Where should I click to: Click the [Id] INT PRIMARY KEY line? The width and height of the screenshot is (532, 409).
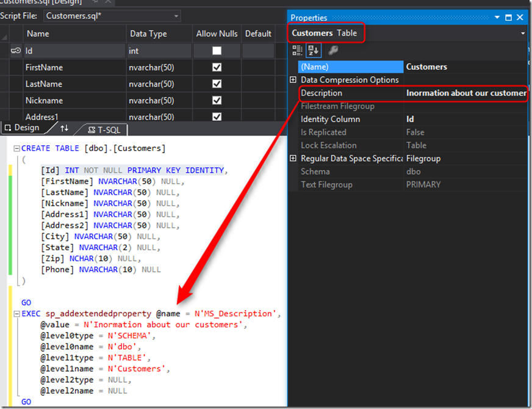[x=134, y=170]
